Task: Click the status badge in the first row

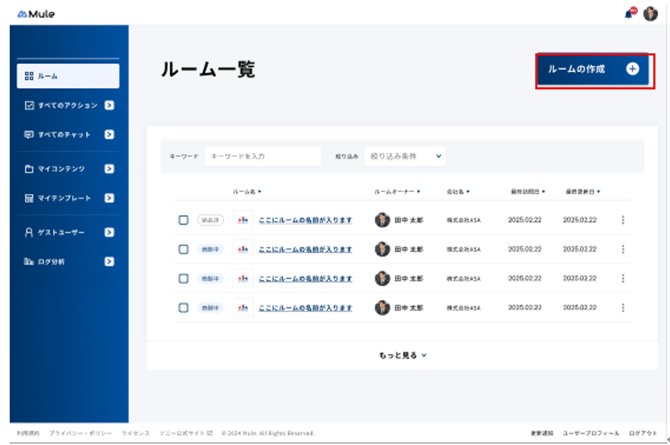Action: pos(210,220)
